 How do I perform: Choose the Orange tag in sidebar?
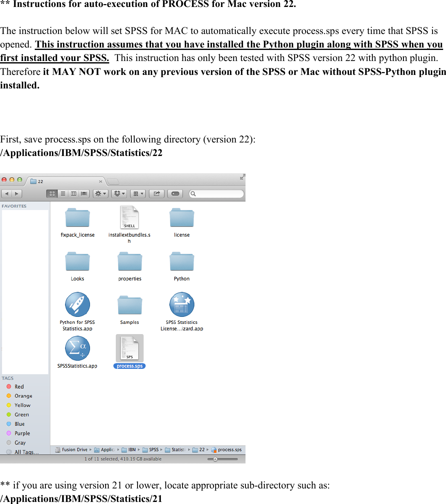(23, 396)
